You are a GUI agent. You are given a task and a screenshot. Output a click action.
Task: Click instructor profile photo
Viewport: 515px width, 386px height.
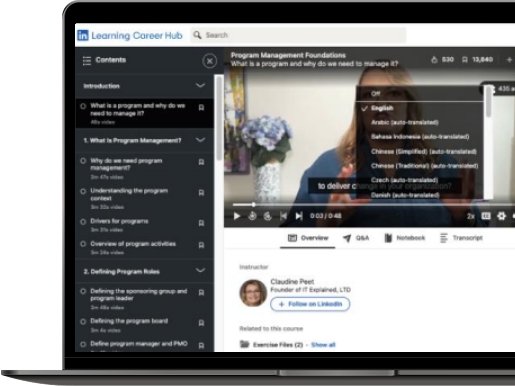pos(253,293)
